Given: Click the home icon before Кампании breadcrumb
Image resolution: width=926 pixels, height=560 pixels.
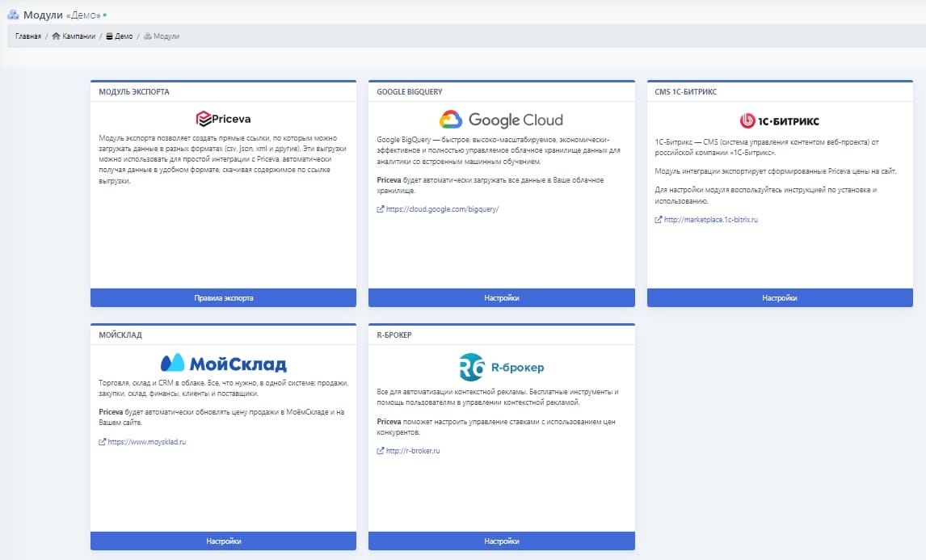Looking at the screenshot, I should tap(56, 36).
